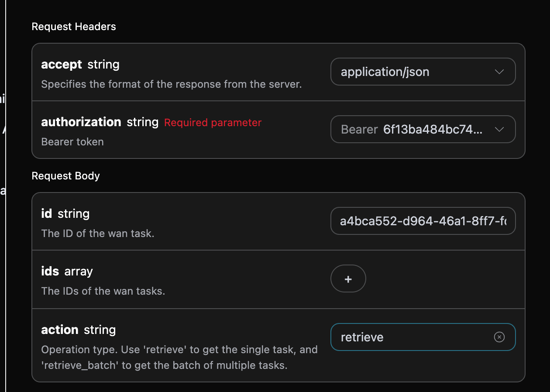Image resolution: width=550 pixels, height=392 pixels.
Task: Click the Bearer token value 6f13ba484bc74
Action: (433, 130)
